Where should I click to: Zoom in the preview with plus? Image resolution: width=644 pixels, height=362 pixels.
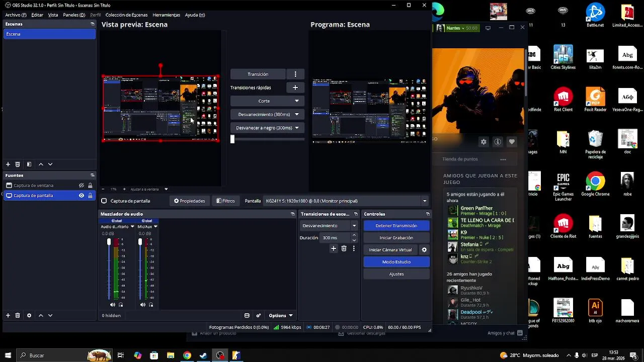tap(124, 189)
